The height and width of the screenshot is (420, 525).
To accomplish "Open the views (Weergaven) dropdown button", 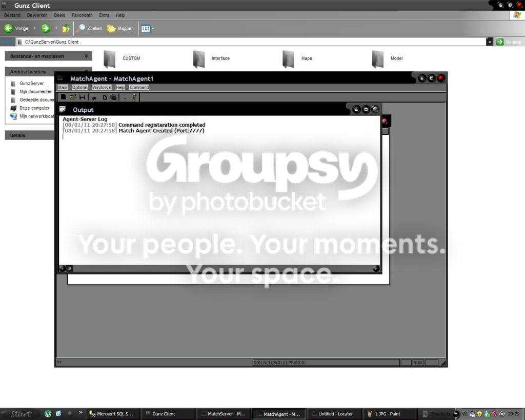I will pos(147,29).
